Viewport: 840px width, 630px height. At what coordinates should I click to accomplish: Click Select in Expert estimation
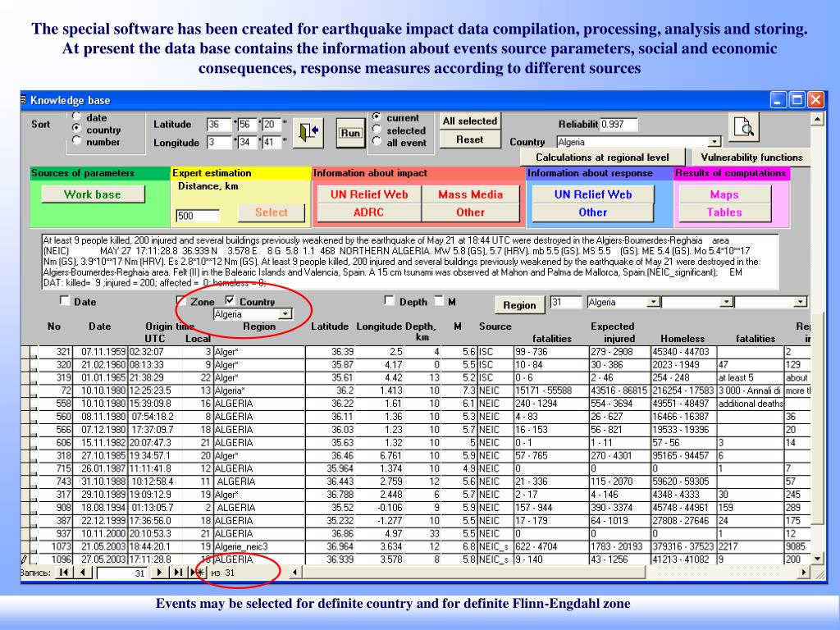click(x=272, y=212)
